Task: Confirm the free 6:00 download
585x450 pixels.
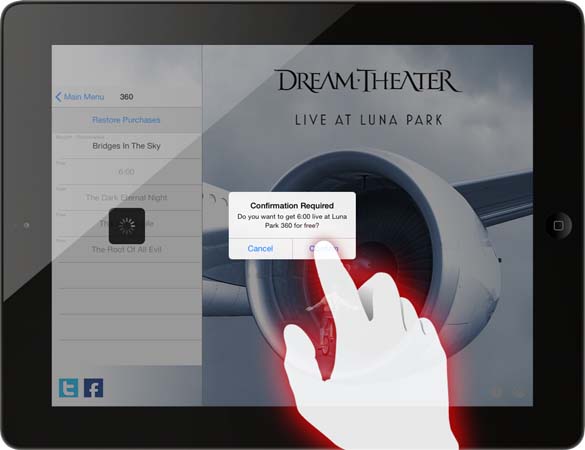Action: [x=324, y=249]
